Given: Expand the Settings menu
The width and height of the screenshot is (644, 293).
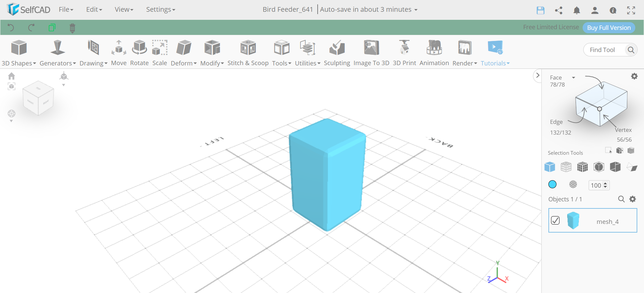Looking at the screenshot, I should [x=160, y=9].
